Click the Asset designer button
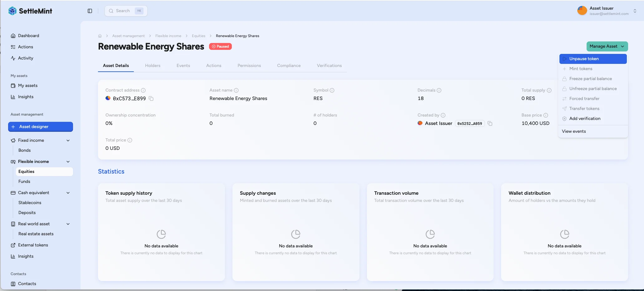 41,127
